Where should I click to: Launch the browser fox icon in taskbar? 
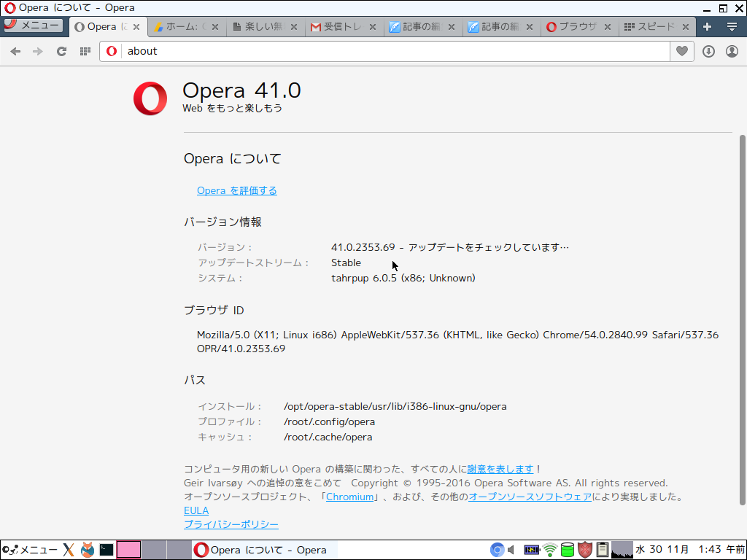point(88,550)
